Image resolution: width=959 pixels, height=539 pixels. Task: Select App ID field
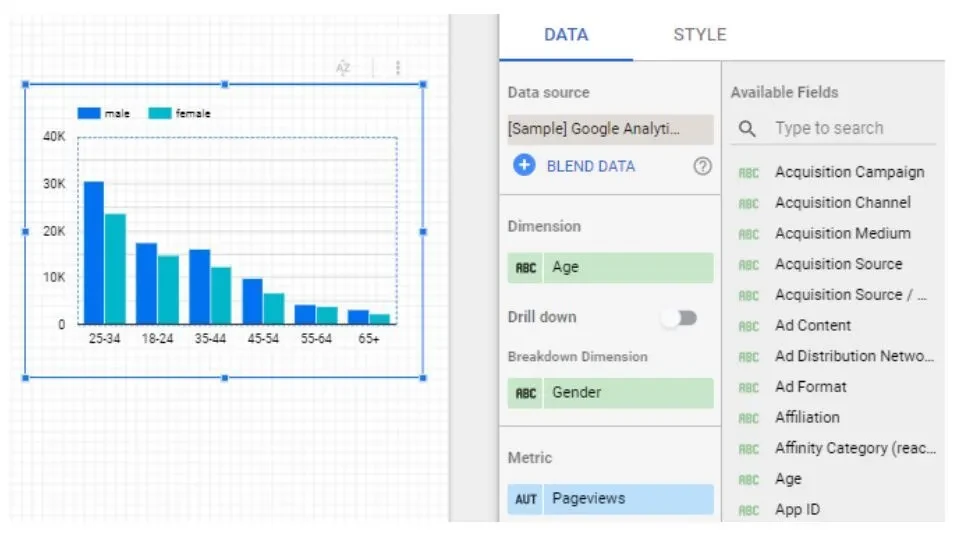797,510
